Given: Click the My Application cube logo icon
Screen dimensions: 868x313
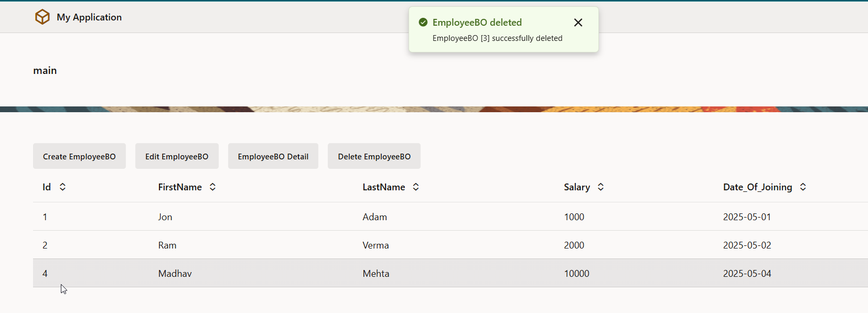Looking at the screenshot, I should pos(42,17).
